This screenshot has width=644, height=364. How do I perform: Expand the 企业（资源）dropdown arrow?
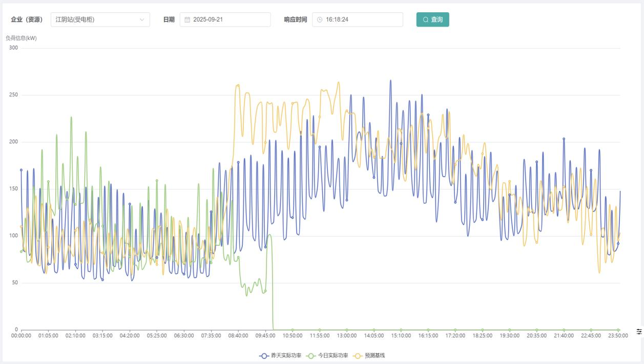point(142,20)
